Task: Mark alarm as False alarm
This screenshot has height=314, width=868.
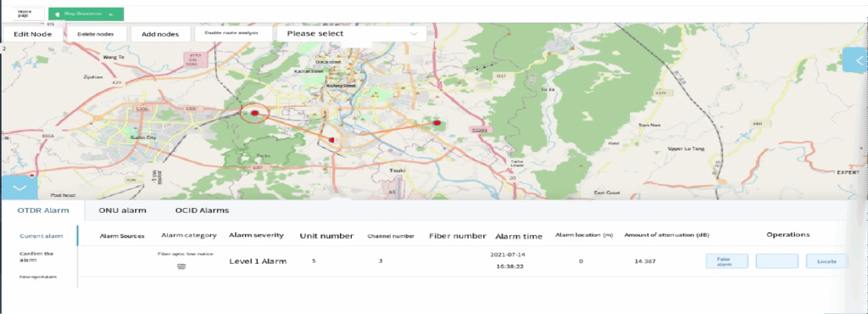Action: [726, 261]
